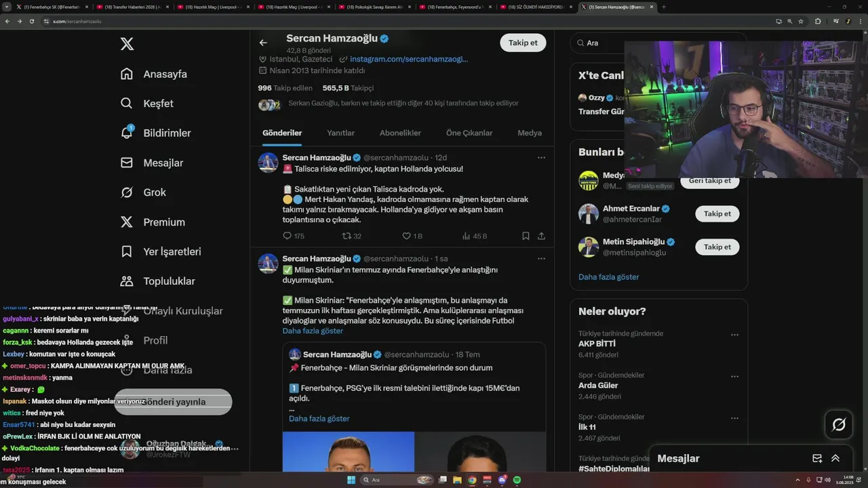Click the 'Geri takip et' button
868x488 pixels.
pos(709,182)
